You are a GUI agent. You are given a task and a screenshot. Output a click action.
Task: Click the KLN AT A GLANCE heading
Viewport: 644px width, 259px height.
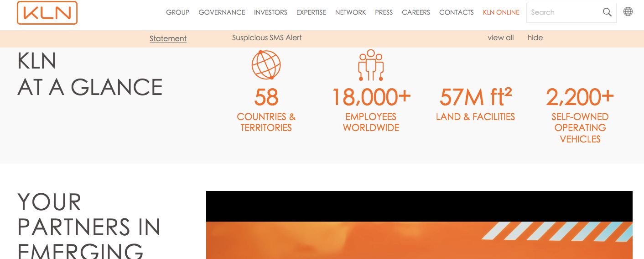click(90, 74)
